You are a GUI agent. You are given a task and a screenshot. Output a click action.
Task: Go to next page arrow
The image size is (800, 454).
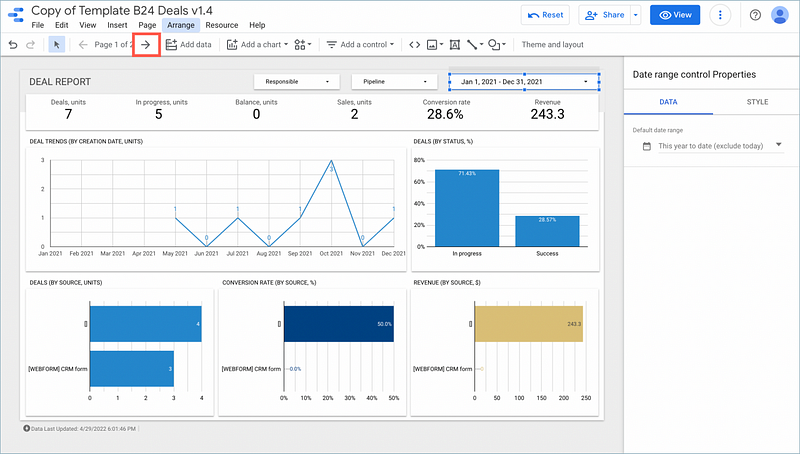[x=146, y=45]
